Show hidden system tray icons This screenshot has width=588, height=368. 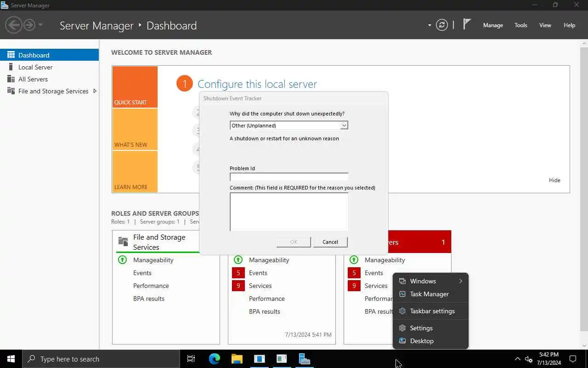(x=517, y=359)
